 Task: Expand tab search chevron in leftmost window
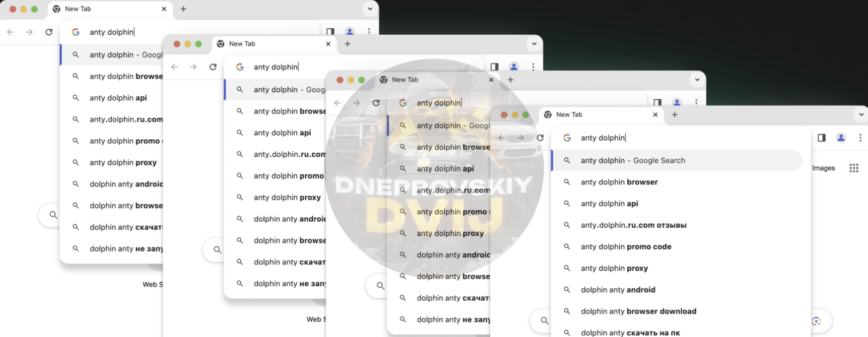(x=370, y=9)
